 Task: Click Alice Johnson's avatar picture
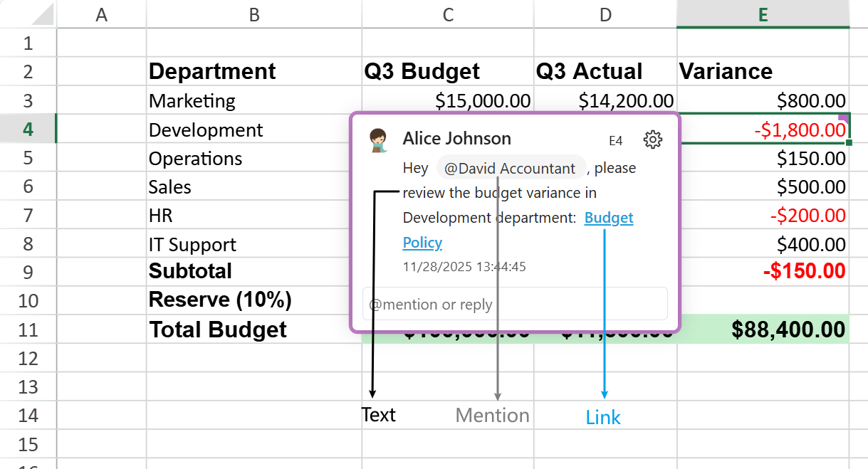378,141
